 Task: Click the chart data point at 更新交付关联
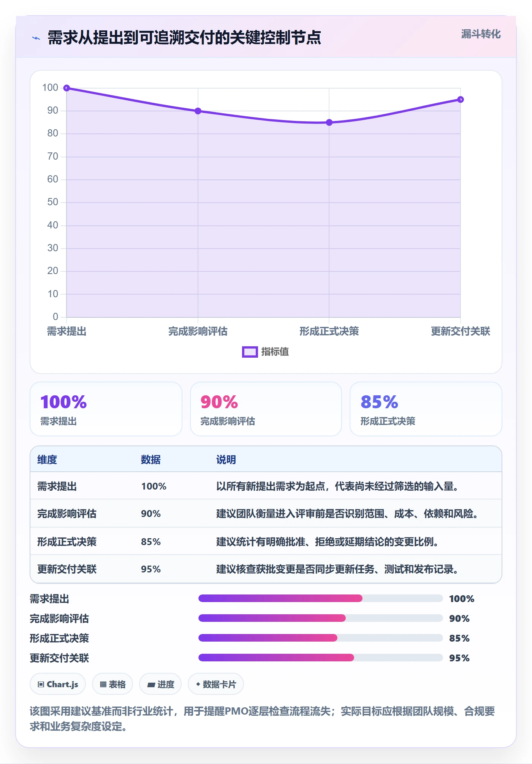coord(461,100)
